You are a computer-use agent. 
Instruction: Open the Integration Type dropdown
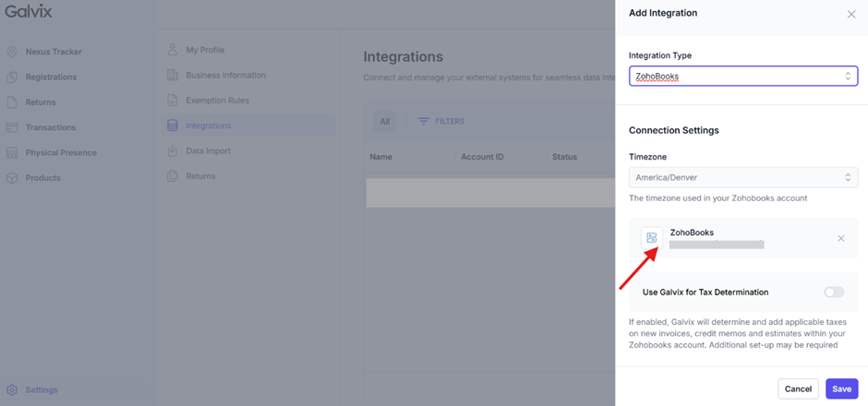743,77
